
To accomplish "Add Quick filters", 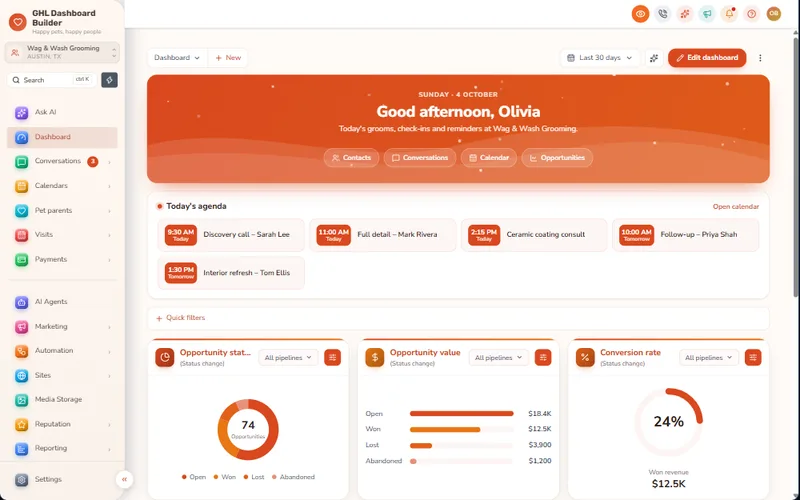I will click(x=181, y=318).
